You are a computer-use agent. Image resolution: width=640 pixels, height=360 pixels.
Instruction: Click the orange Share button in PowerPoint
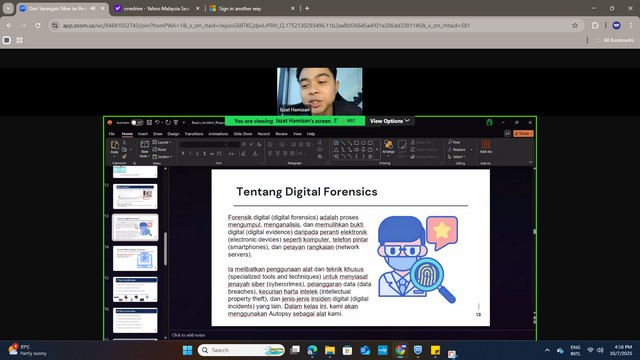[x=523, y=133]
